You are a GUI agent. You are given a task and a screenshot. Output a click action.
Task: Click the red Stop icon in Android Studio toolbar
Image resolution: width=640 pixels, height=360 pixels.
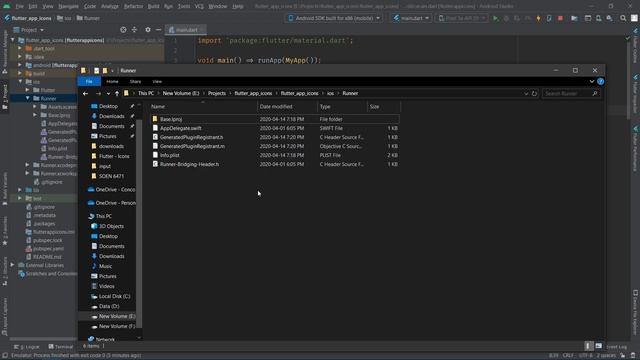(x=560, y=18)
